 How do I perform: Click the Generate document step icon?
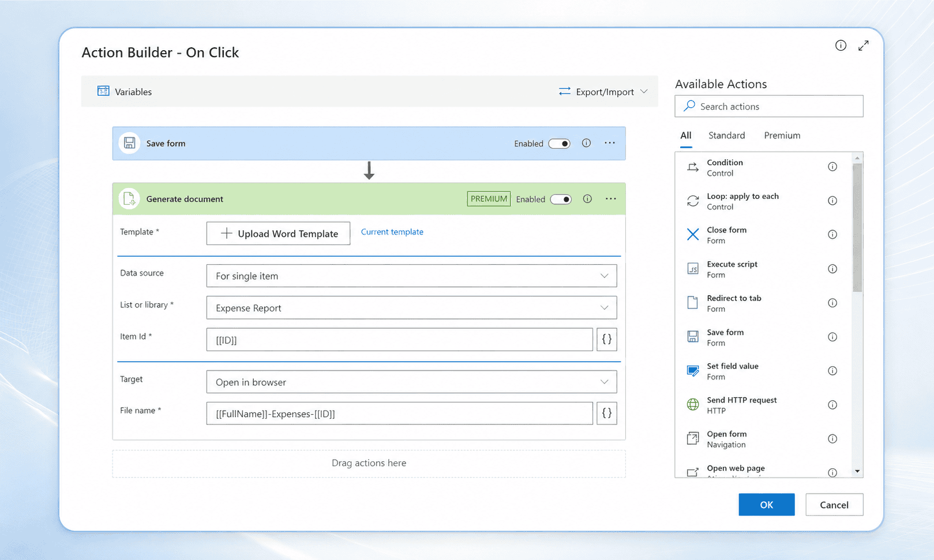[x=129, y=199]
